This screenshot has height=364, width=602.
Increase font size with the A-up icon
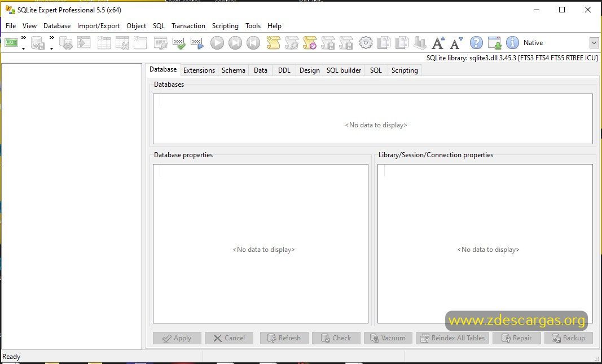[438, 43]
